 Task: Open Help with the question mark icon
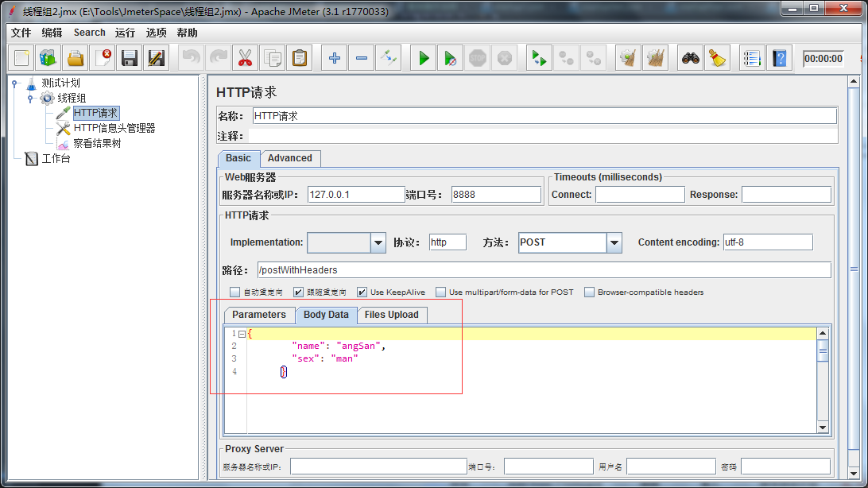780,58
